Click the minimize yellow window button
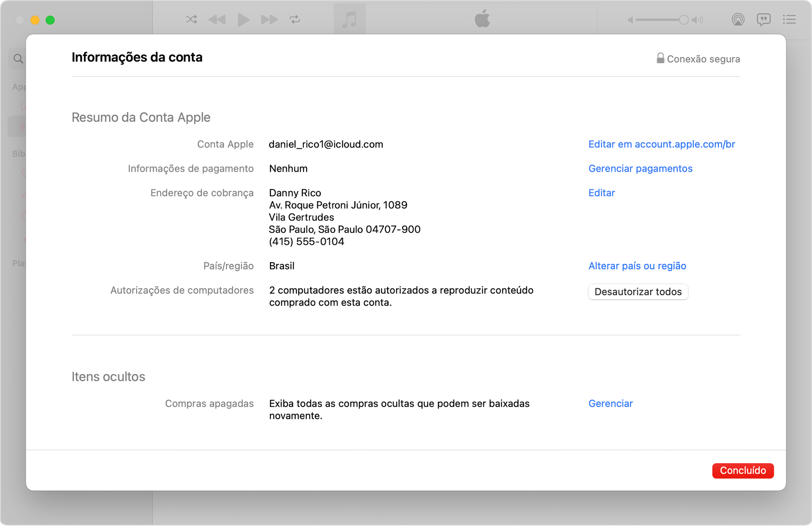 point(35,20)
